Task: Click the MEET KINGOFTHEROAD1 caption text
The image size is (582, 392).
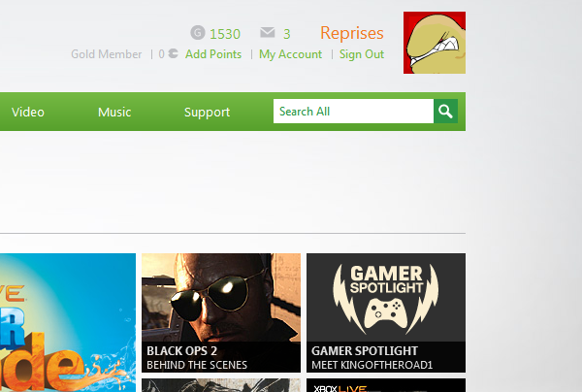Action: (372, 365)
